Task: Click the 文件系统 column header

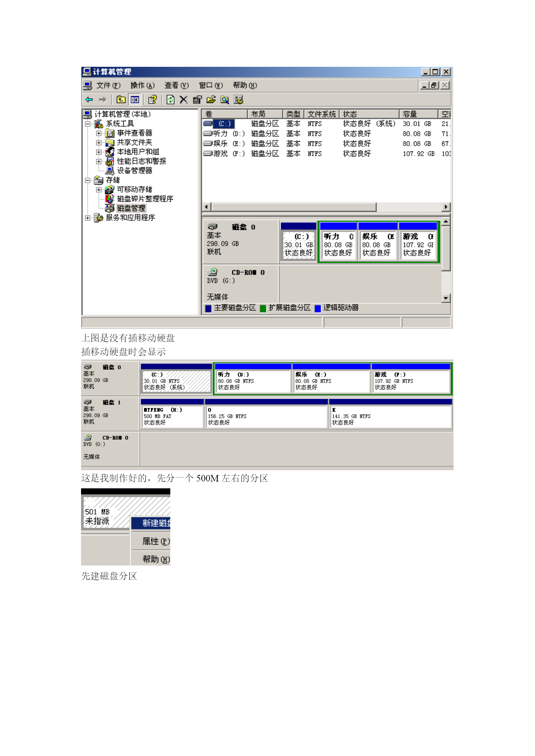Action: point(321,114)
